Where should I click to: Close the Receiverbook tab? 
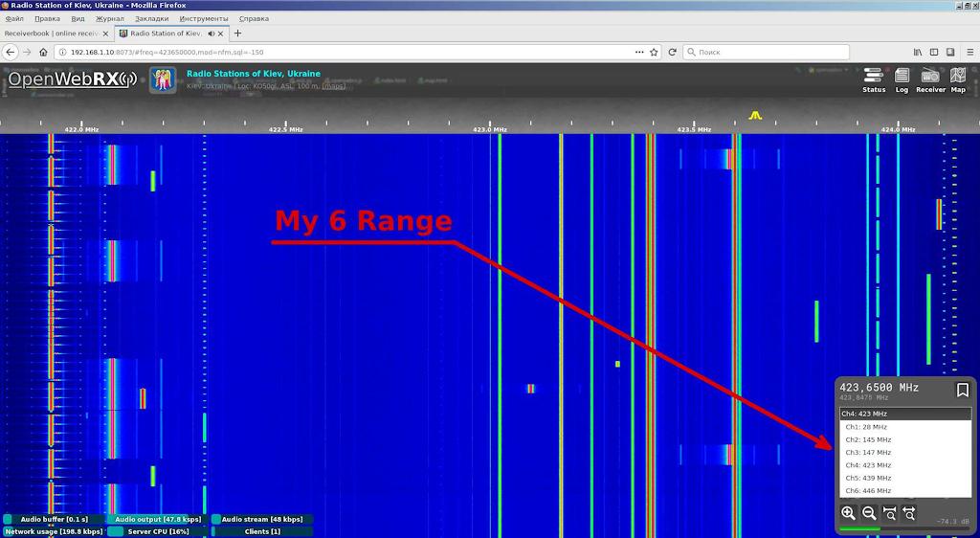(x=105, y=34)
